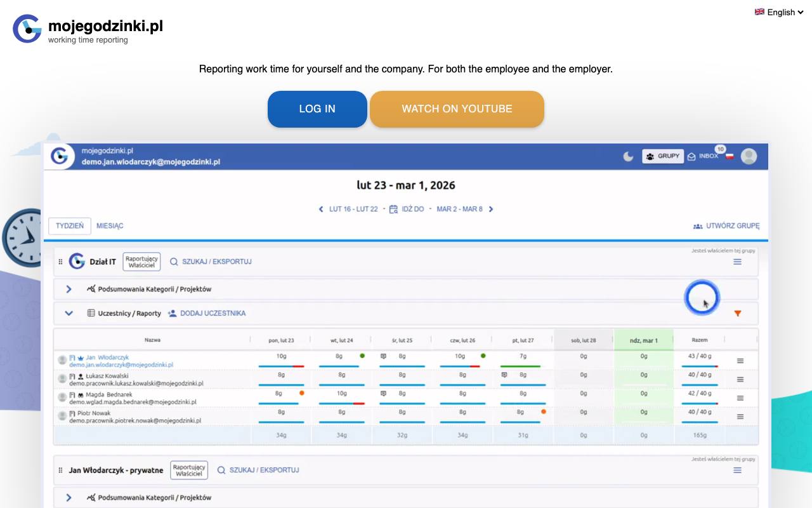Click comment icon in Jan Włodarczyk's Wednesday cell
812x508 pixels.
383,356
